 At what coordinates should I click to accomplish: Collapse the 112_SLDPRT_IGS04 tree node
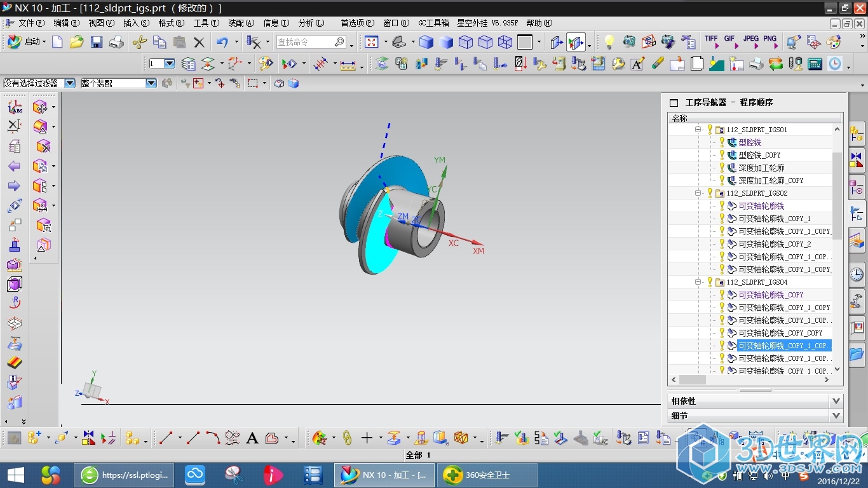[698, 282]
